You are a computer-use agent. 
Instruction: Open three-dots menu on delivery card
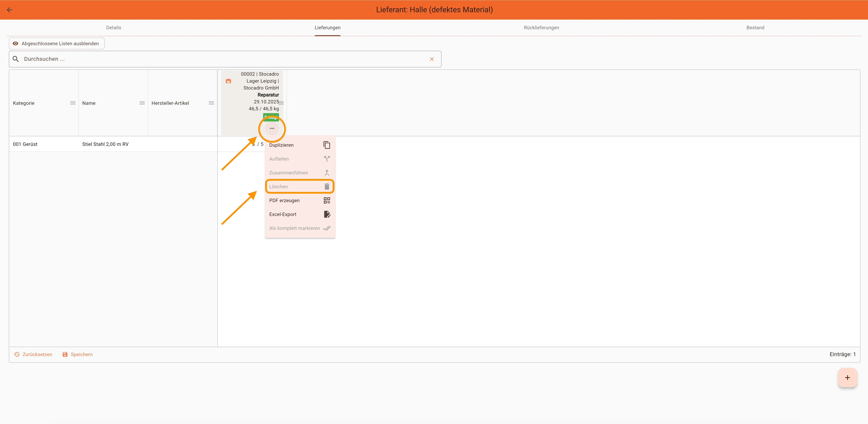(272, 128)
